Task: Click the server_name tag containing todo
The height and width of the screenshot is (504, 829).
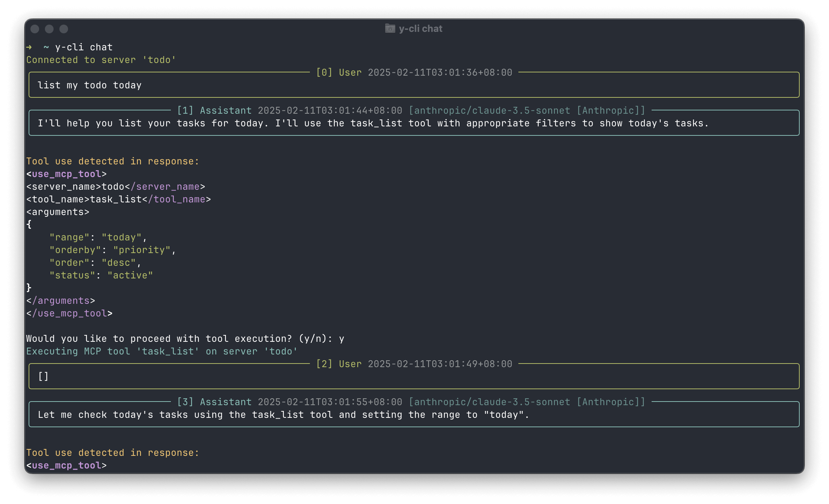Action: click(115, 186)
